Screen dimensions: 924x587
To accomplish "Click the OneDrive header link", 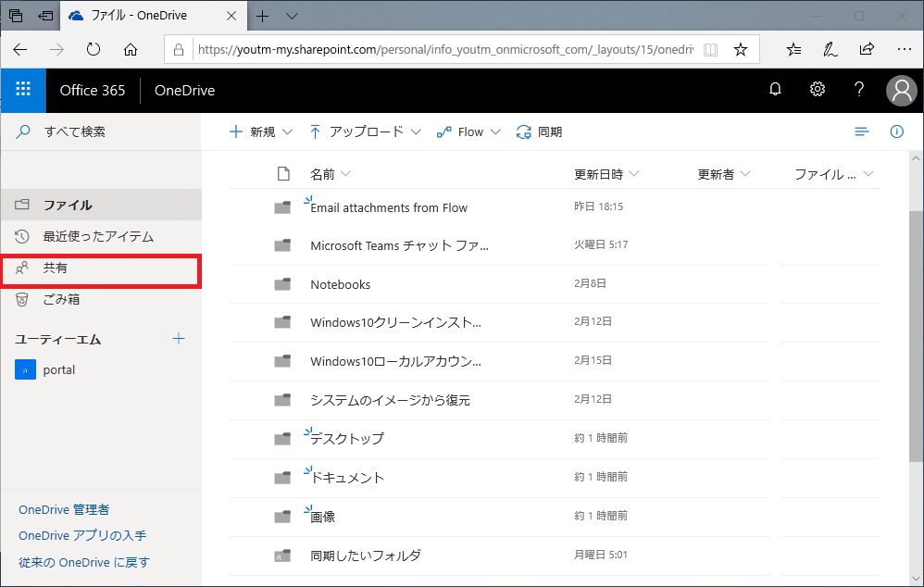I will [184, 90].
